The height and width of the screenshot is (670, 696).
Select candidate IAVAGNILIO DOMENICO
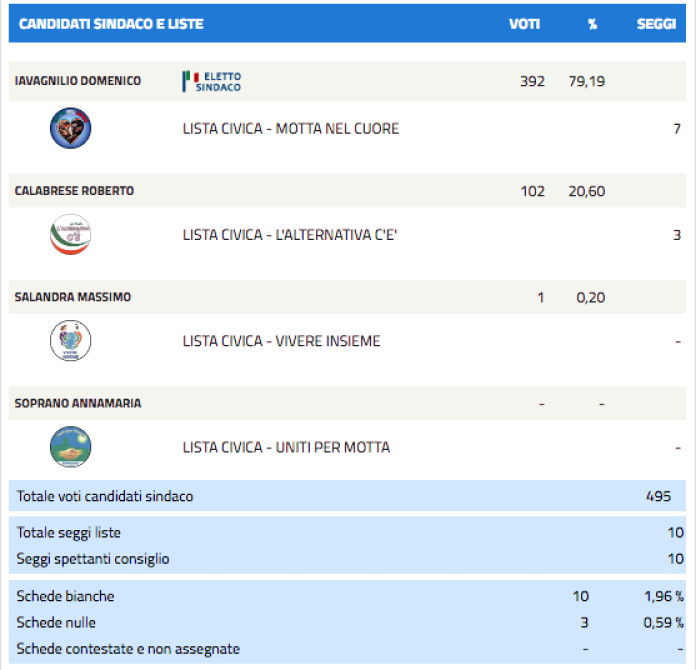click(x=78, y=81)
